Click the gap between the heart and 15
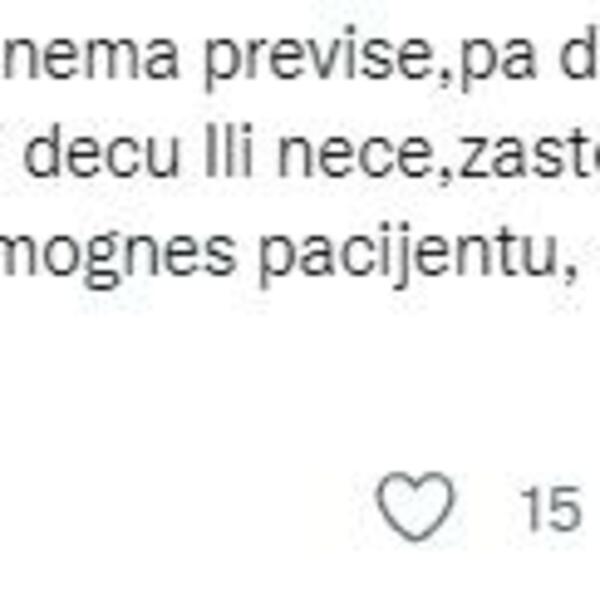Image resolution: width=600 pixels, height=600 pixels. click(x=488, y=507)
